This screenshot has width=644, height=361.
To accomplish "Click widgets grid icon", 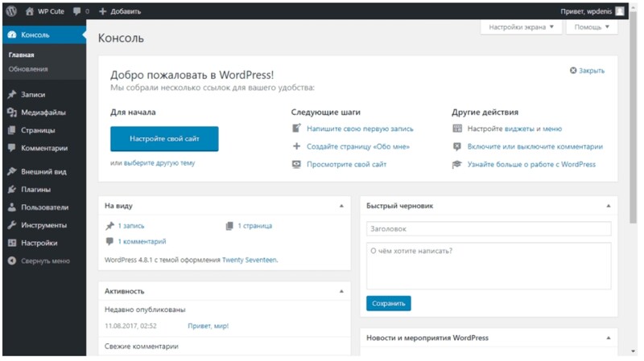I will (x=457, y=129).
